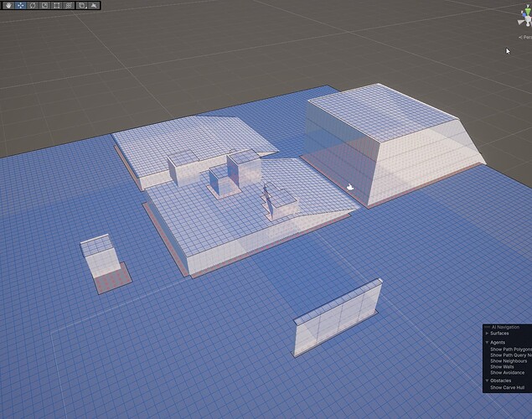Toggle Show Avoidance option
Image resolution: width=532 pixels, height=419 pixels.
click(507, 373)
